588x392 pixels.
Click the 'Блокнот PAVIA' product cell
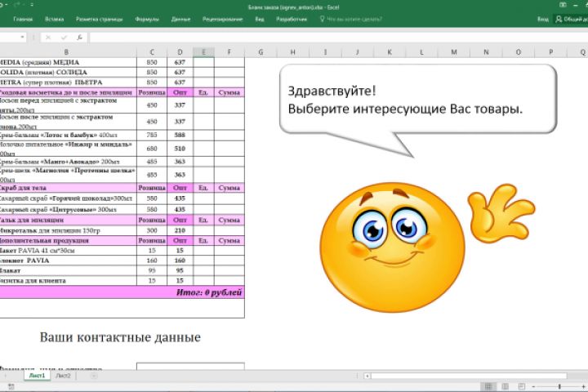69,261
